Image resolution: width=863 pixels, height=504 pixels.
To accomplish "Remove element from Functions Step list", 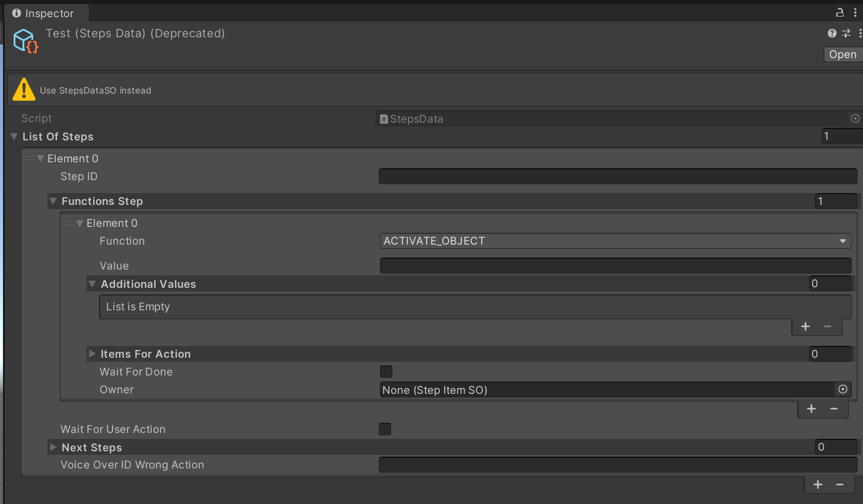I will coord(834,409).
